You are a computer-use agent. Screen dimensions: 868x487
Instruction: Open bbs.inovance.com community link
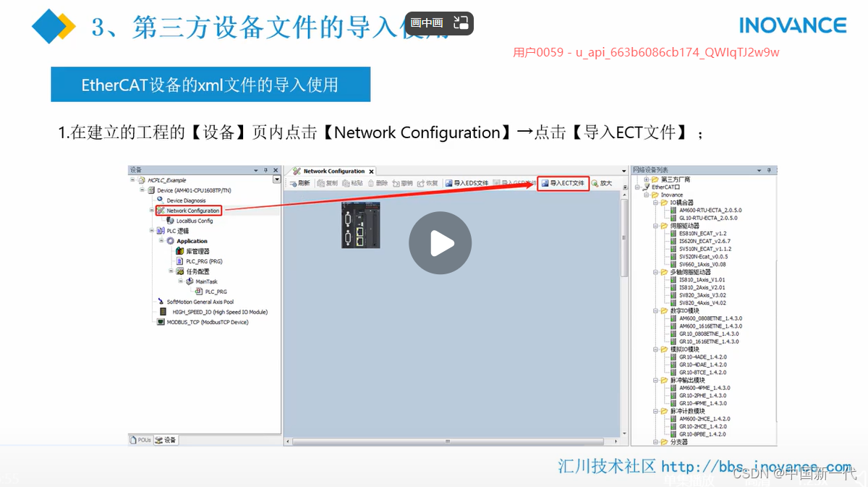(757, 467)
